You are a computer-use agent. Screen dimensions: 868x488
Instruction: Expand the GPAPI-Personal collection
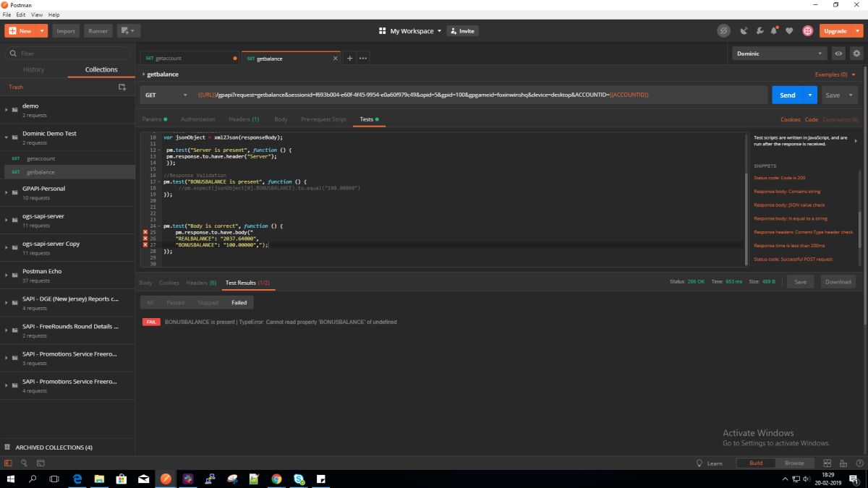click(x=7, y=192)
